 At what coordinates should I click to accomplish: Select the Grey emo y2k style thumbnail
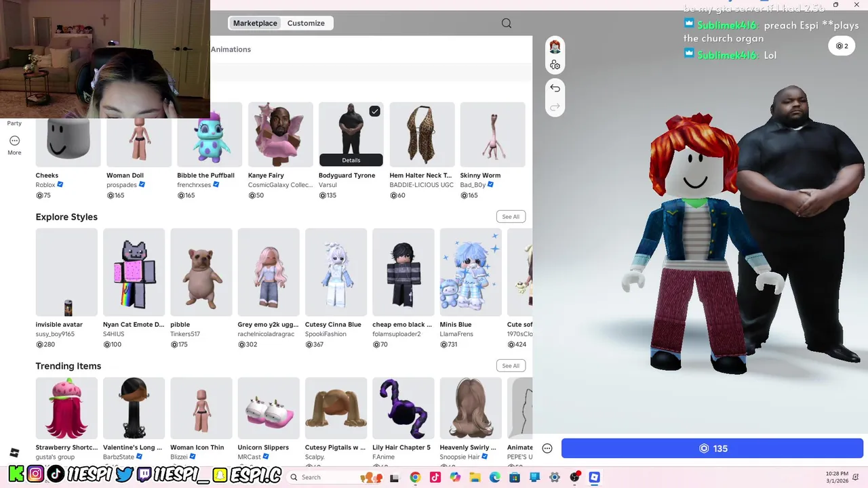coord(269,272)
